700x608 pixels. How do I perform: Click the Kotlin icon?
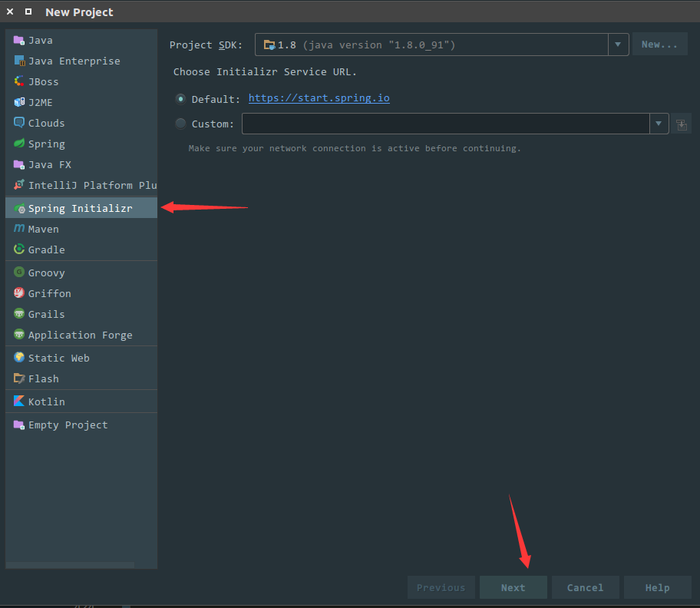click(18, 401)
